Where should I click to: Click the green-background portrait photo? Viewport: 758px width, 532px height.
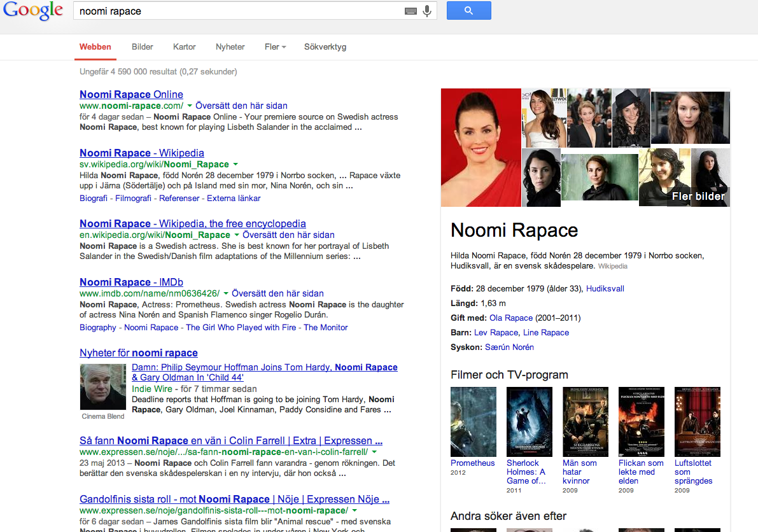600,178
